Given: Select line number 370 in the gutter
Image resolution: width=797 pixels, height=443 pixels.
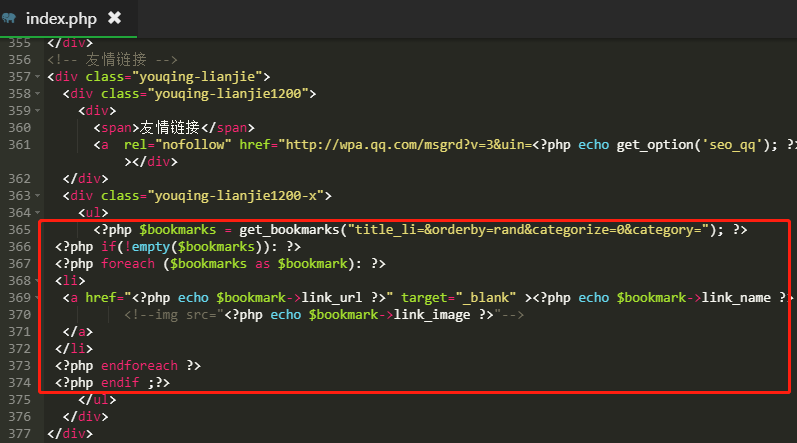Looking at the screenshot, I should coord(19,314).
